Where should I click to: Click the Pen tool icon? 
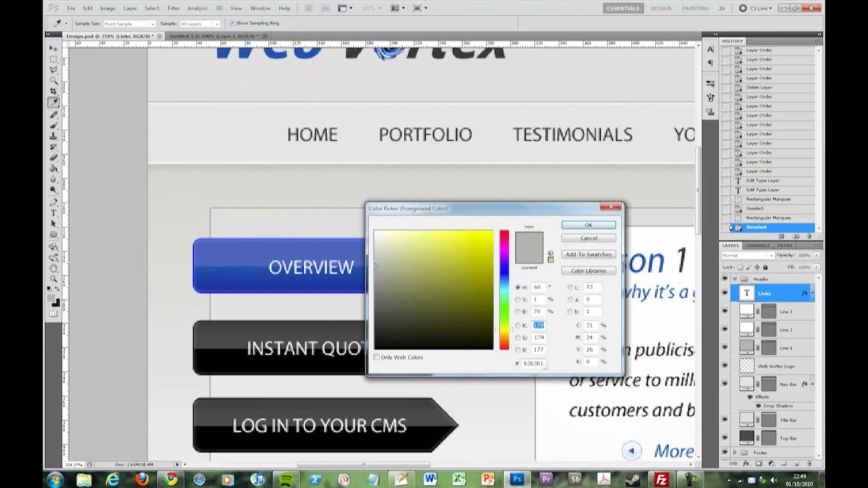click(x=54, y=202)
